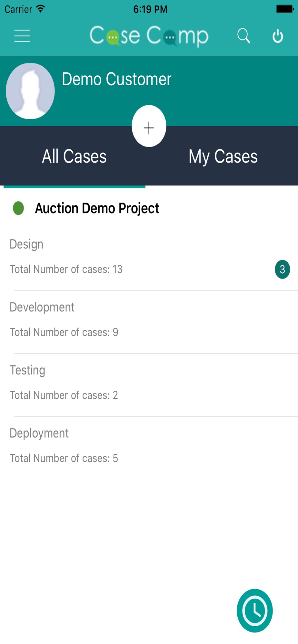
Task: Tap the Design badge showing 3
Action: pyautogui.click(x=282, y=269)
